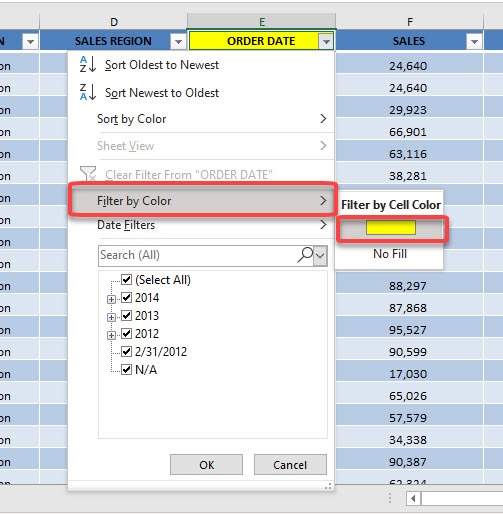Click the Sort Newest to Oldest Z-A icon

point(88,92)
